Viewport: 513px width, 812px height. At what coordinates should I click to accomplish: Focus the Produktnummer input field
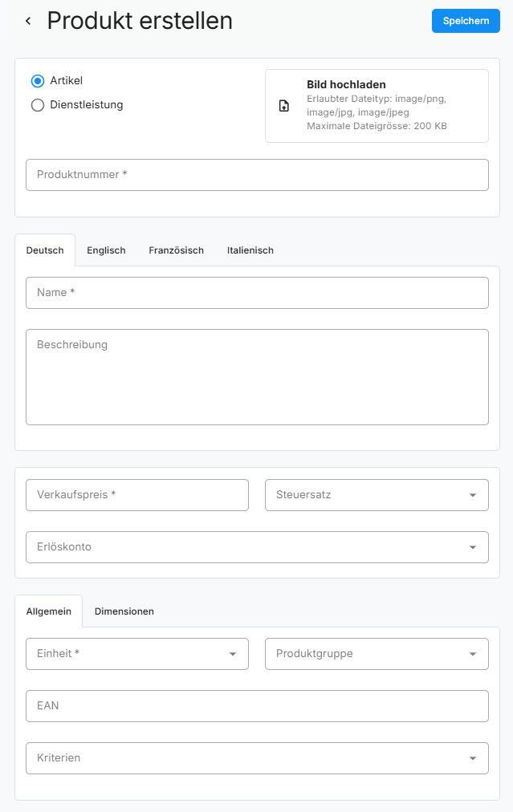257,175
